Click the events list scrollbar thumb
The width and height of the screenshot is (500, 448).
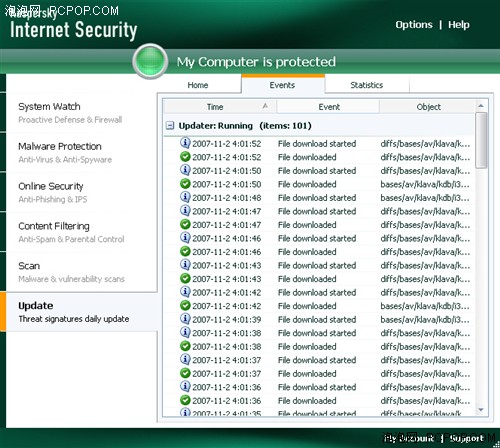pyautogui.click(x=481, y=140)
